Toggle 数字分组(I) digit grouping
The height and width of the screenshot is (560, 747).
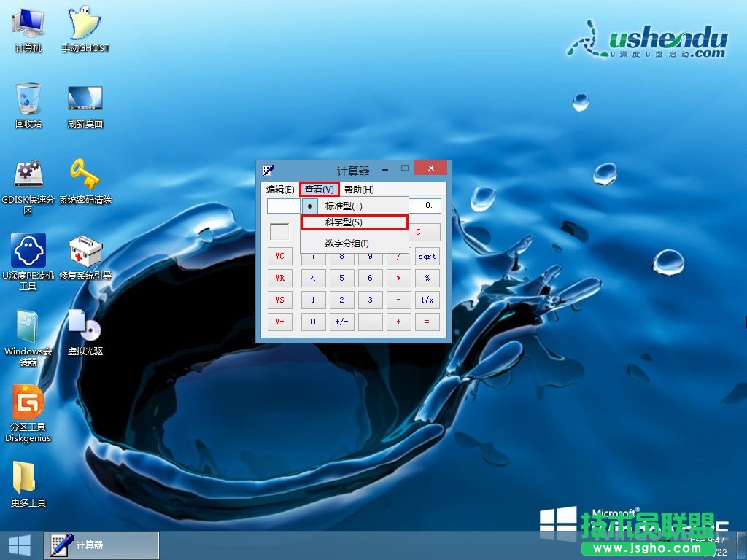[347, 244]
